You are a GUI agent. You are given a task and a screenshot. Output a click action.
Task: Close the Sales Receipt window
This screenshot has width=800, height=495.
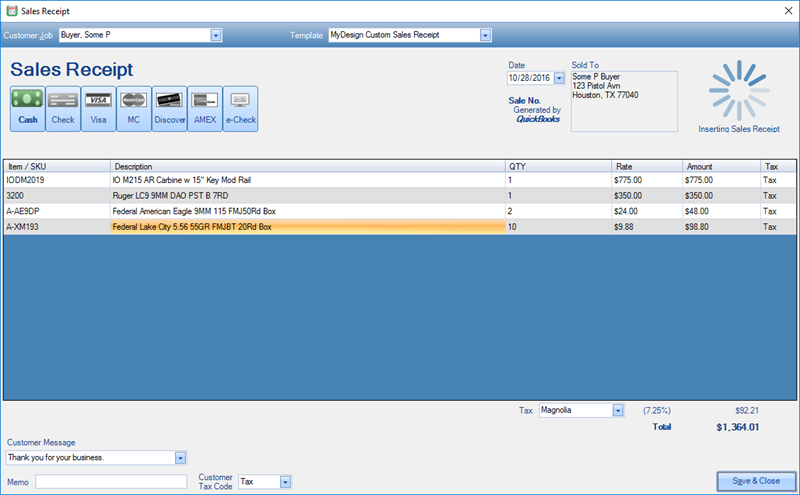click(788, 11)
